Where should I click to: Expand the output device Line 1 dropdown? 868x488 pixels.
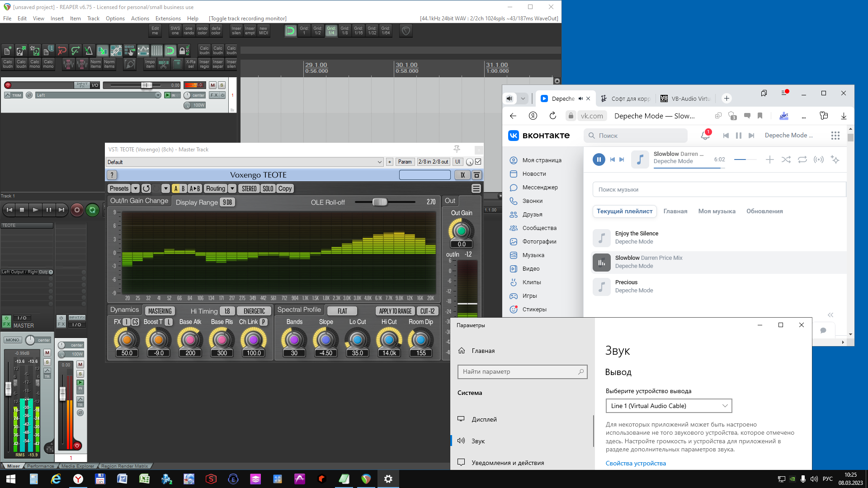(669, 406)
